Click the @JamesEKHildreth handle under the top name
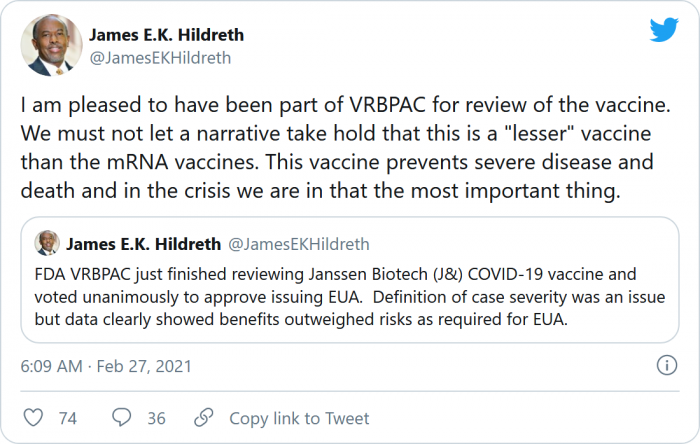 tap(160, 58)
